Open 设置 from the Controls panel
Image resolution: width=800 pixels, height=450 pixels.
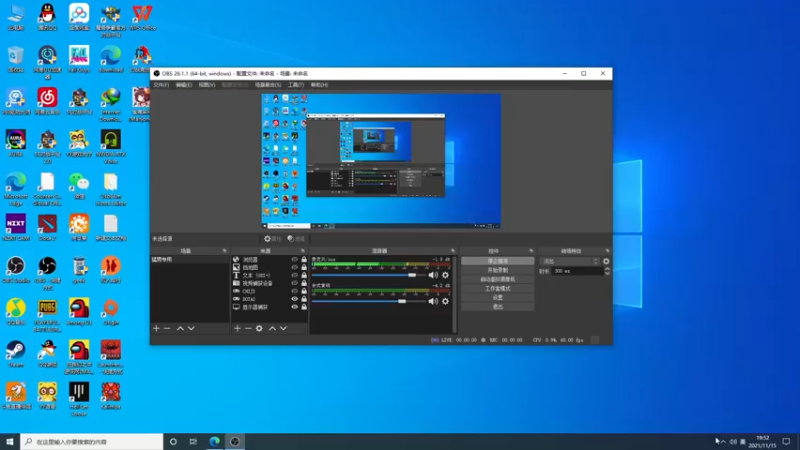pyautogui.click(x=497, y=297)
